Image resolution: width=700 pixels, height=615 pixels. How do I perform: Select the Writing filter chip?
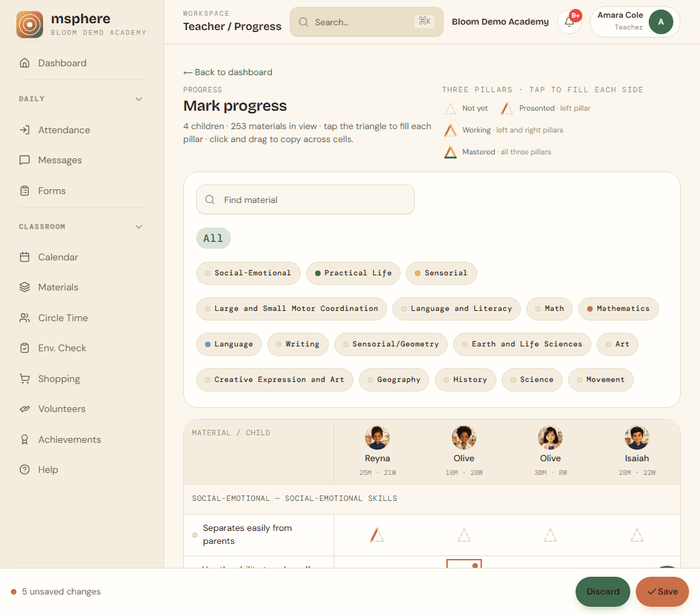298,344
